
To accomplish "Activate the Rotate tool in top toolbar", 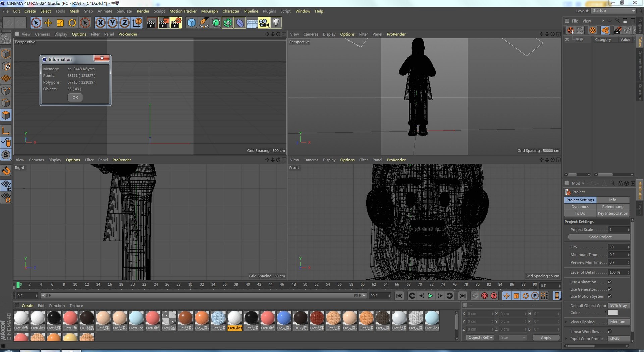I will [x=72, y=23].
